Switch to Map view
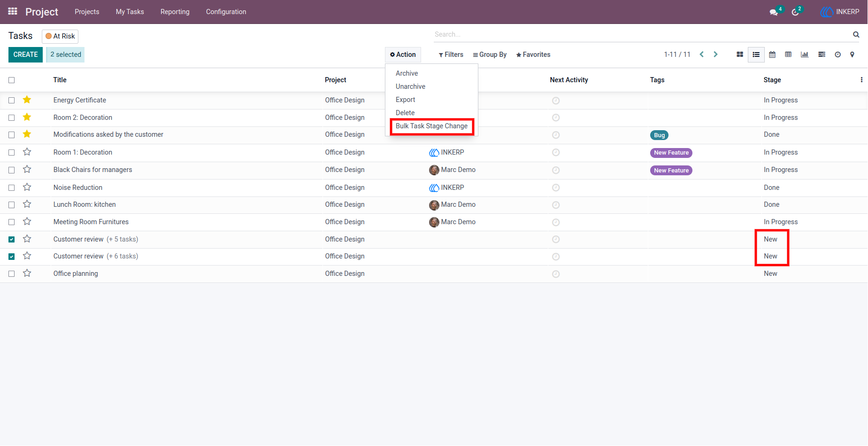This screenshot has width=868, height=446. click(x=852, y=55)
